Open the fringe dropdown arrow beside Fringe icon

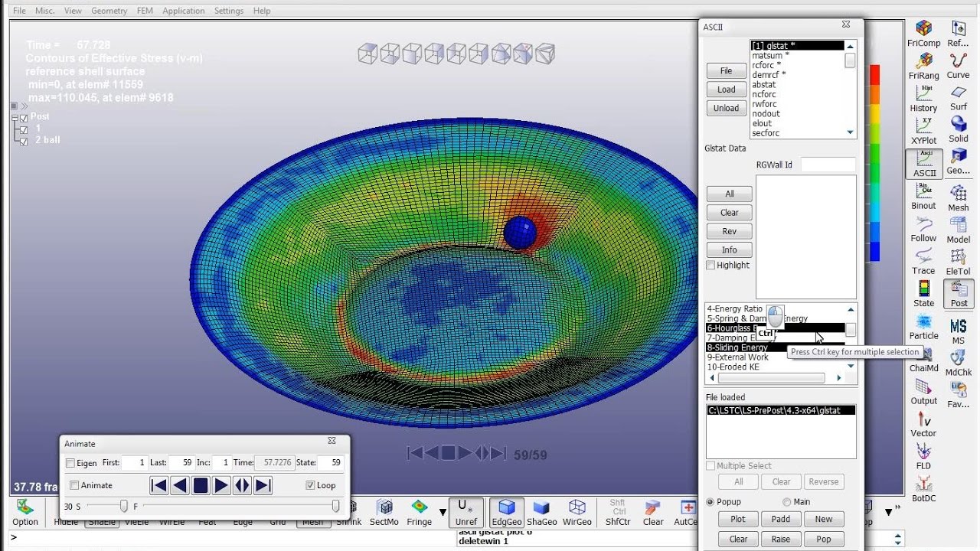(443, 512)
